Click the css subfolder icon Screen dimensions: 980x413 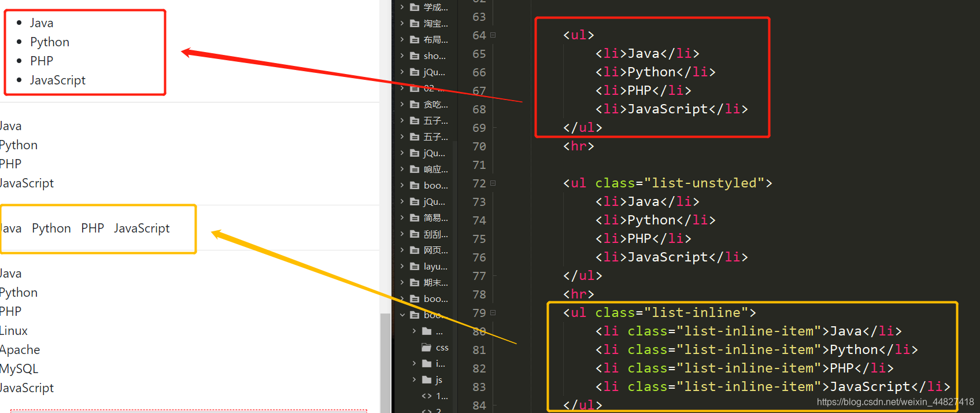coord(427,348)
